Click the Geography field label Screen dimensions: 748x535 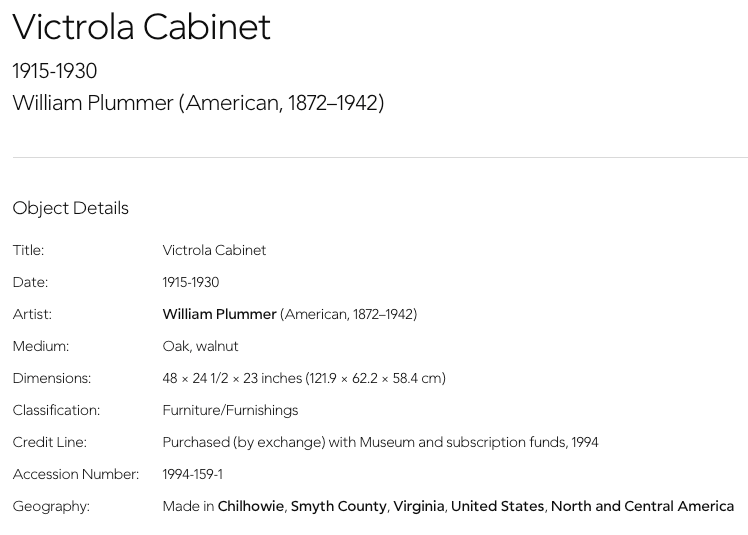51,506
